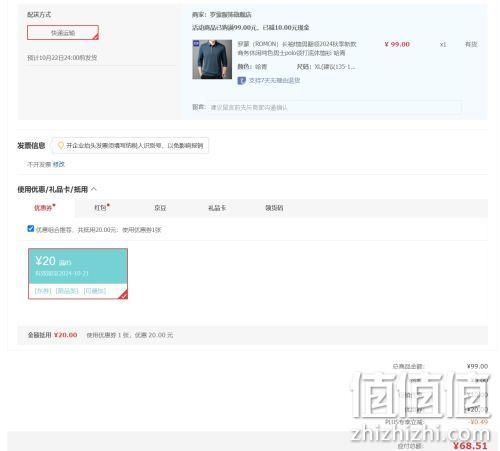This screenshot has width=500, height=451.
Task: Click the polo shirt product thumbnail
Action: click(212, 59)
